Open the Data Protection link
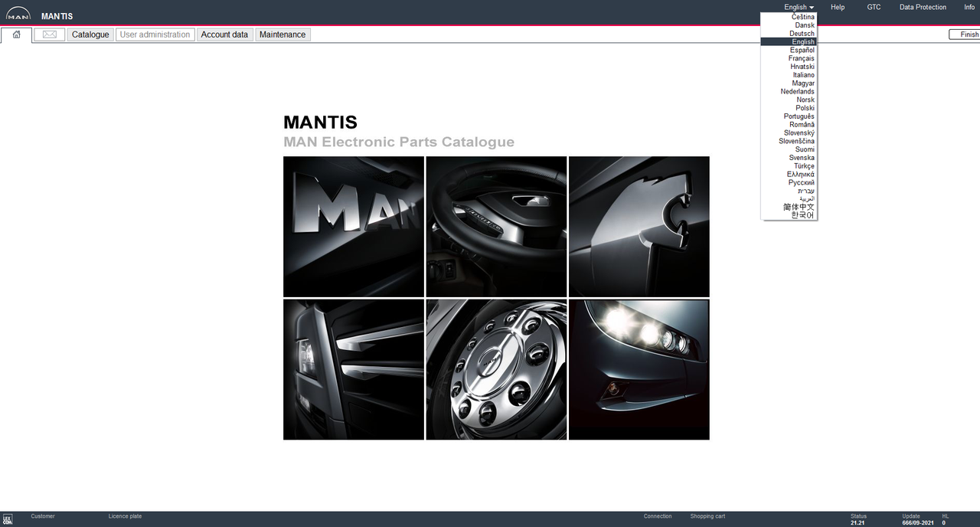The width and height of the screenshot is (980, 527). tap(923, 7)
